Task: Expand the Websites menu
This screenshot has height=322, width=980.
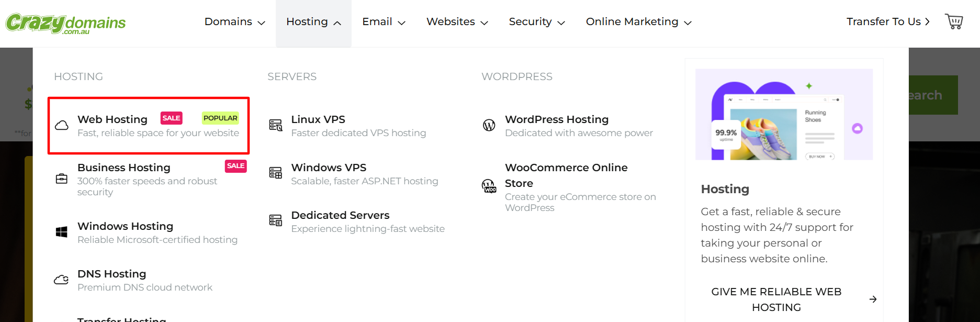Action: point(457,22)
